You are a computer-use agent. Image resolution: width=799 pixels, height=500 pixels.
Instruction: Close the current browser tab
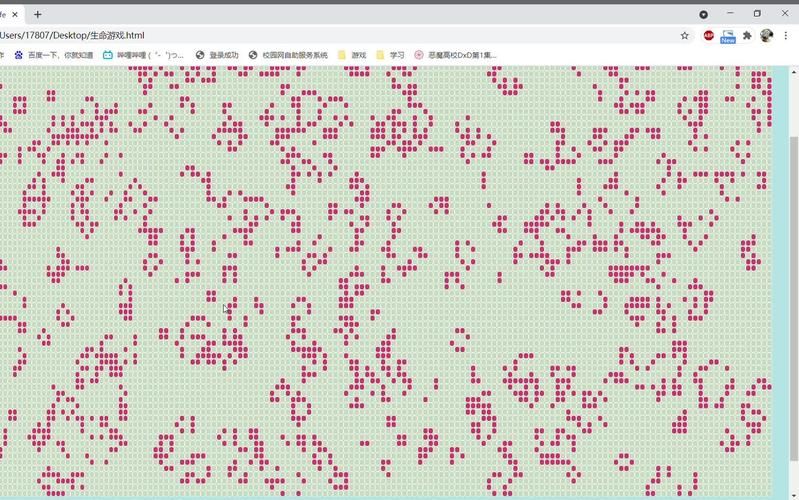click(13, 14)
